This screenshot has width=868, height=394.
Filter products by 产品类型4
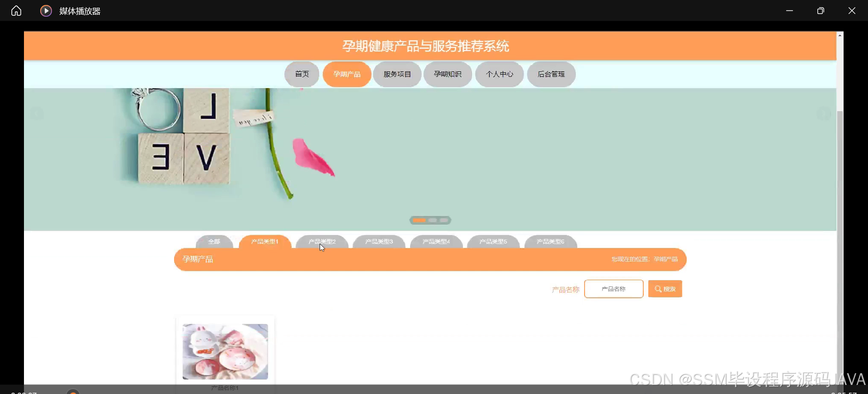tap(436, 242)
